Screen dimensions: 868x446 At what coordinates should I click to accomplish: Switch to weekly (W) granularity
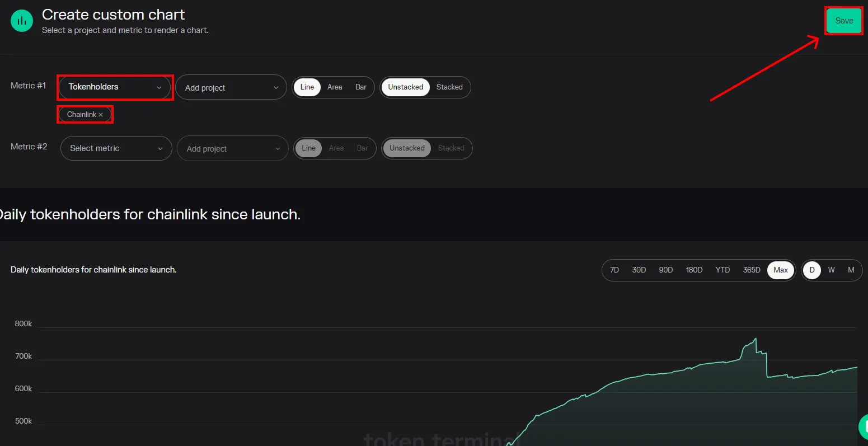[x=832, y=270]
